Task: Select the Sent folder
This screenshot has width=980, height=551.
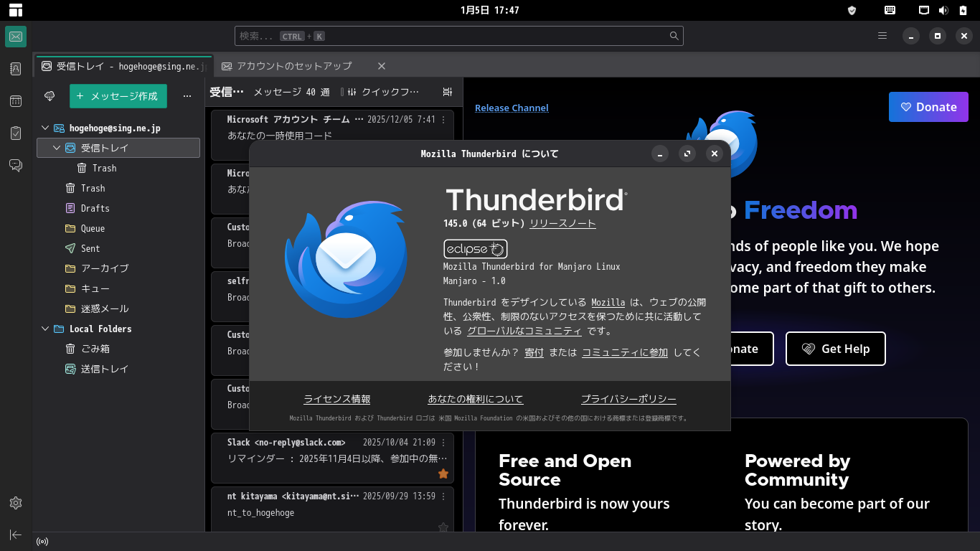Action: click(118, 248)
